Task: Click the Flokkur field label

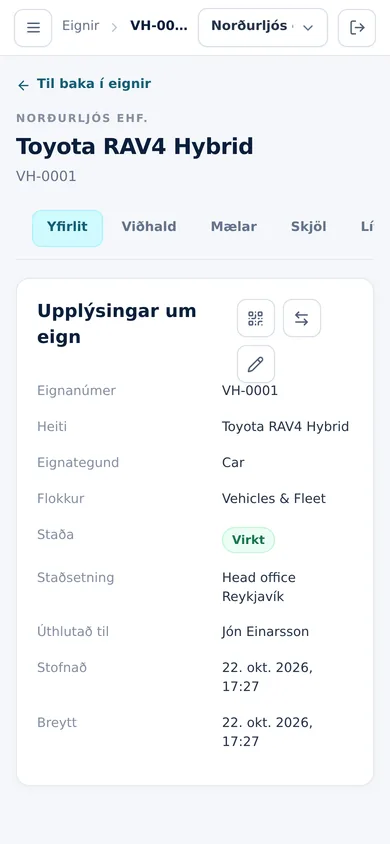Action: (x=61, y=499)
